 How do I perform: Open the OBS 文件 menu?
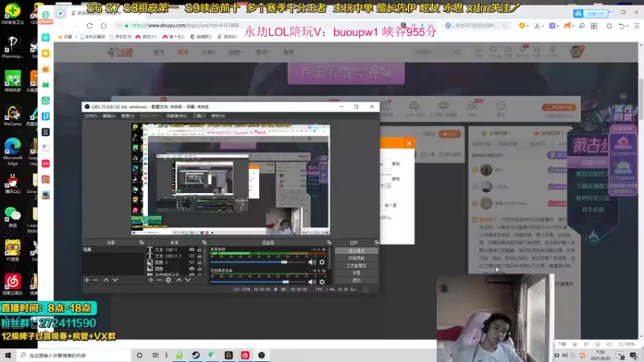click(x=91, y=116)
